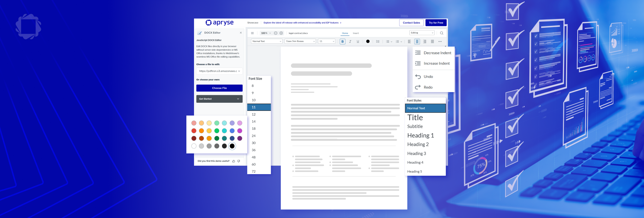Open the Normal Text style dropdown

tap(267, 41)
